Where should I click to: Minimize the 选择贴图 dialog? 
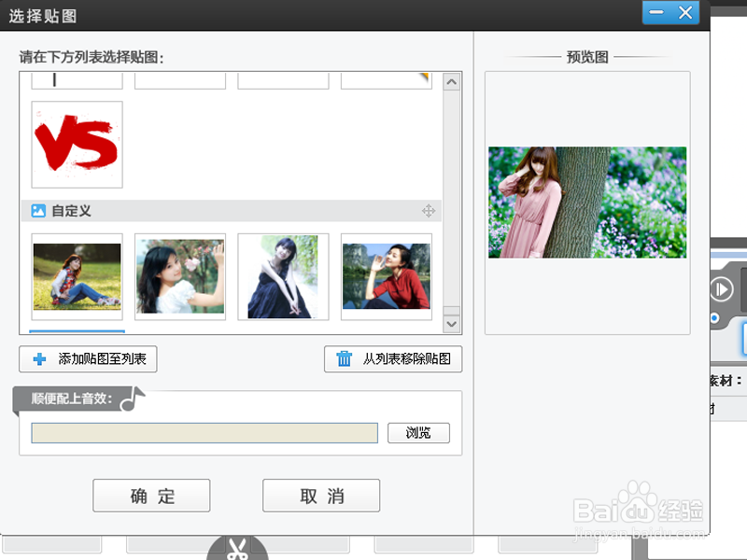(656, 12)
